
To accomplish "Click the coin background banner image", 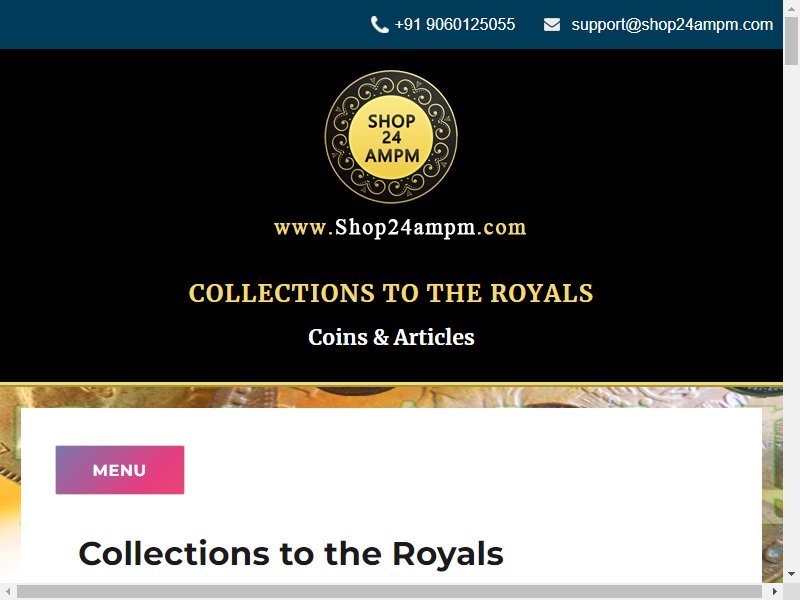I will (391, 397).
